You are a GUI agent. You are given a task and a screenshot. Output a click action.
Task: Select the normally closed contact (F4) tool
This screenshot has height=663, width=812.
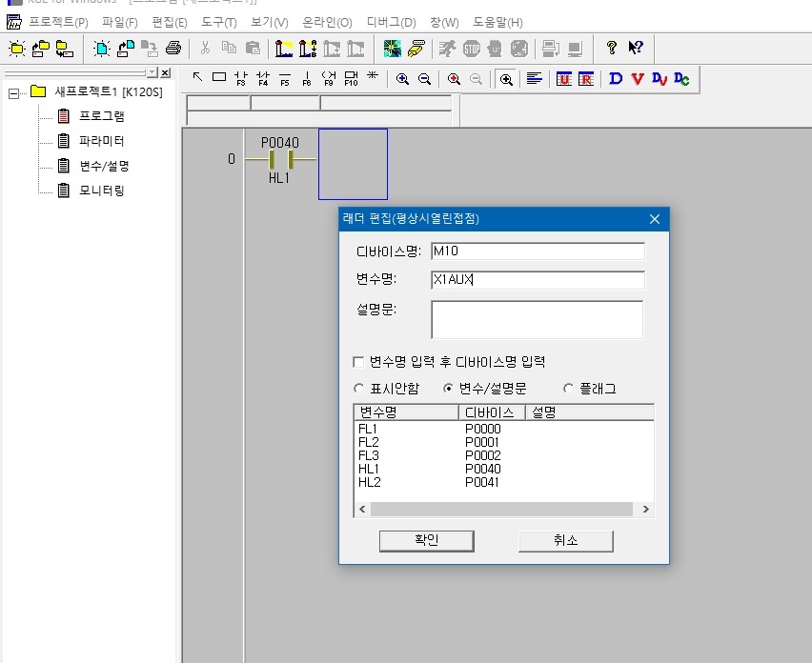[263, 79]
